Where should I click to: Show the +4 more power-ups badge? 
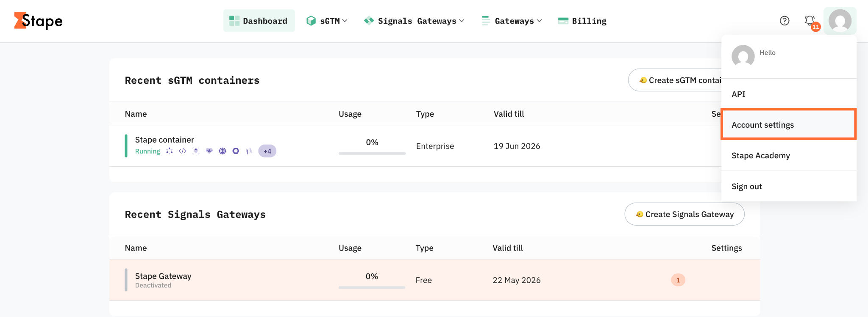click(x=267, y=151)
